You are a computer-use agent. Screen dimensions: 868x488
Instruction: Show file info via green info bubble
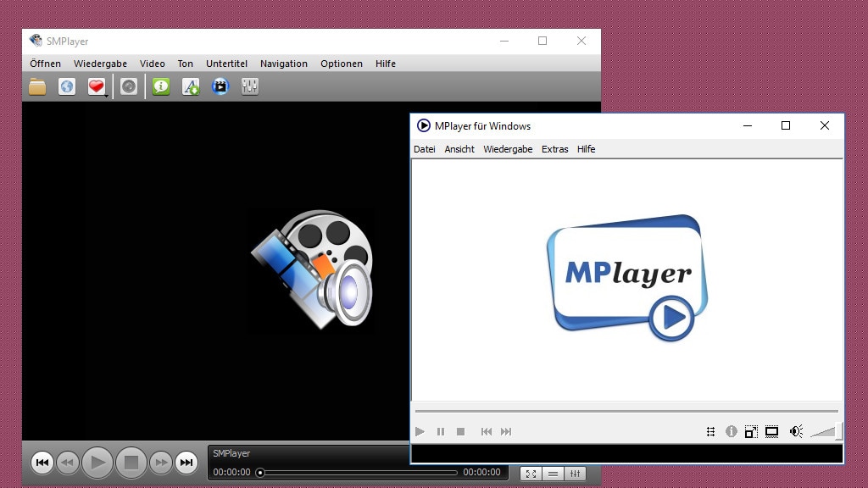click(x=160, y=86)
